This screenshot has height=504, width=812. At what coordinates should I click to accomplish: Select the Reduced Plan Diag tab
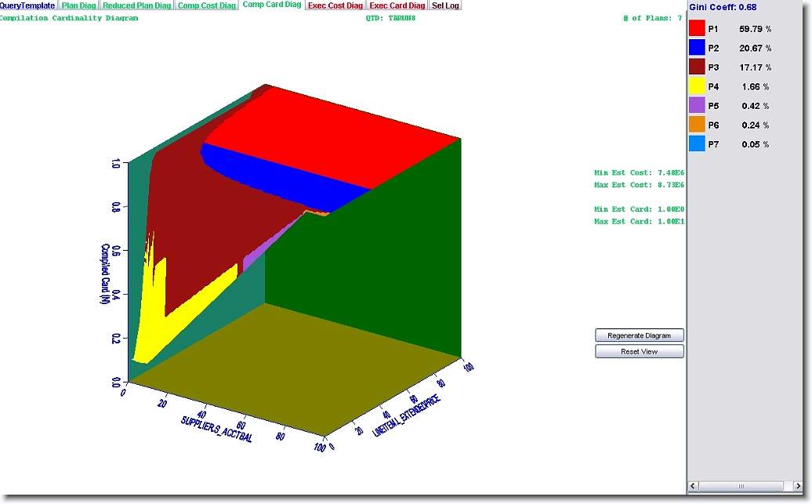click(x=137, y=5)
